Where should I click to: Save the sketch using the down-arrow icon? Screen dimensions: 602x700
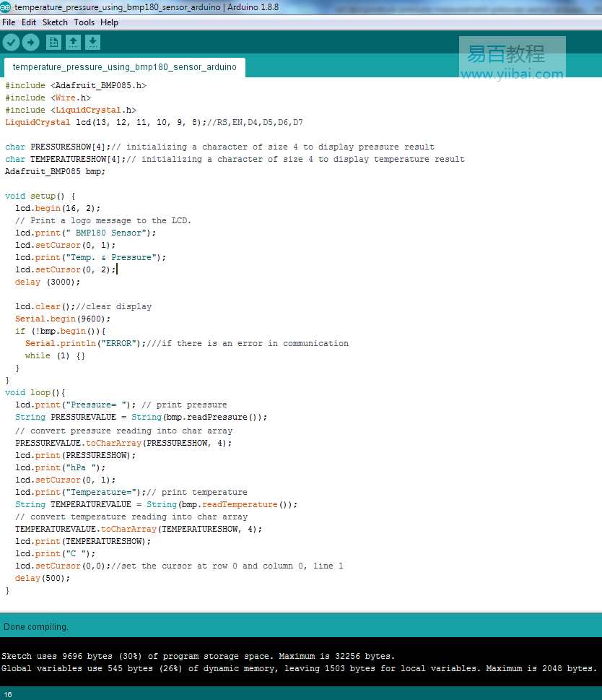(x=92, y=43)
